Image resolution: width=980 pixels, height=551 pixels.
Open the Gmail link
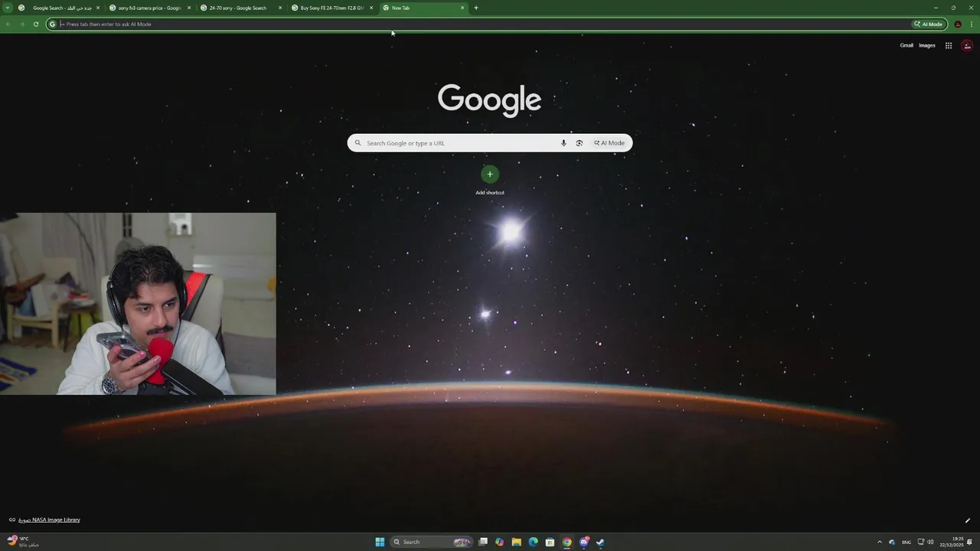point(906,45)
